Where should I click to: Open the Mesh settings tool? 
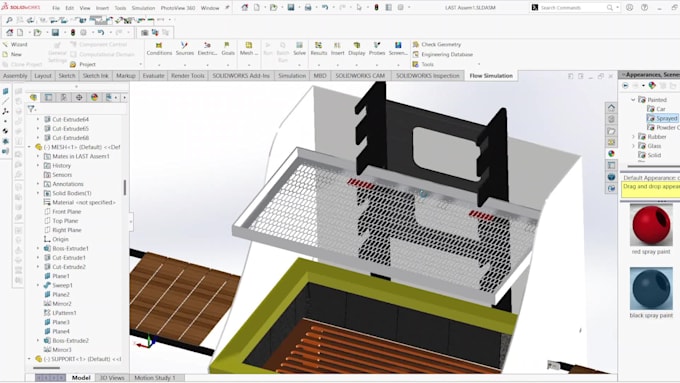click(x=248, y=49)
